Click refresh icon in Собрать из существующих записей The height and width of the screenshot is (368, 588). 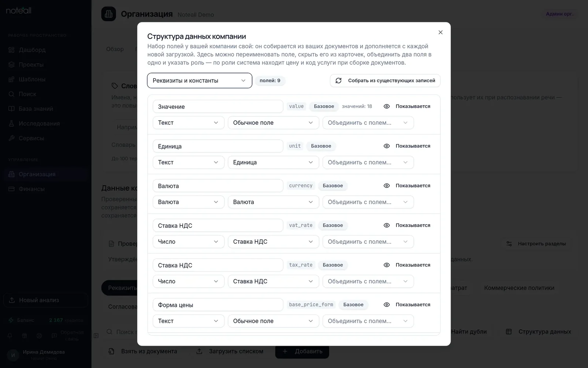[x=338, y=81]
